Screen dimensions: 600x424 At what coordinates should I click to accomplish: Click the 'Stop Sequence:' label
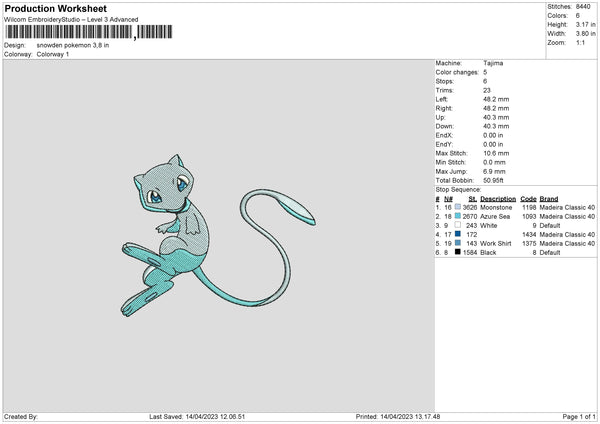coord(458,189)
